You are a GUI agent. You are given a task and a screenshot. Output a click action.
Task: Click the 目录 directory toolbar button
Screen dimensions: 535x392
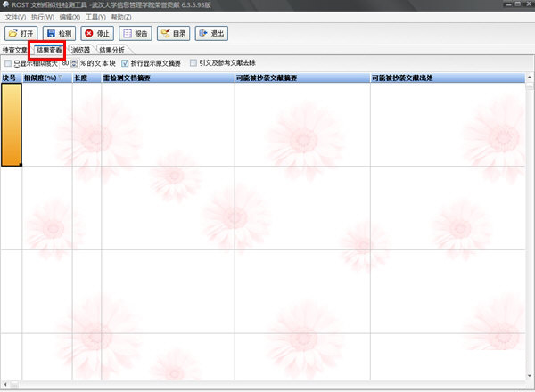(x=174, y=34)
